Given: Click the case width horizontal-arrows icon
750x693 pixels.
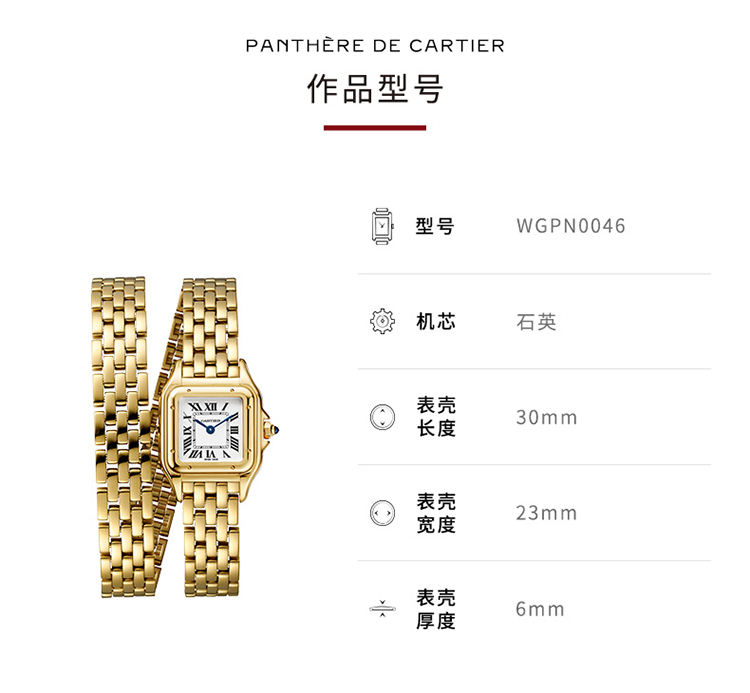Looking at the screenshot, I should coord(382,513).
